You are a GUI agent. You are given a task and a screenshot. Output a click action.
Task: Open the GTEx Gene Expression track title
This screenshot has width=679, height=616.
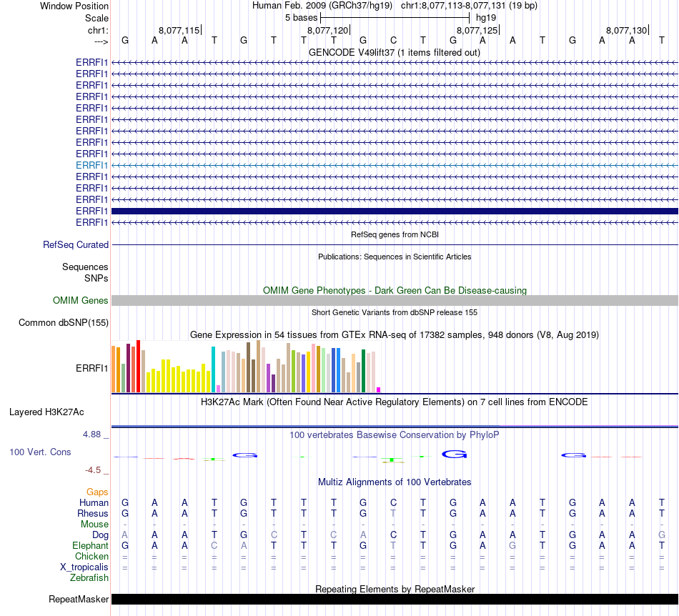[395, 334]
